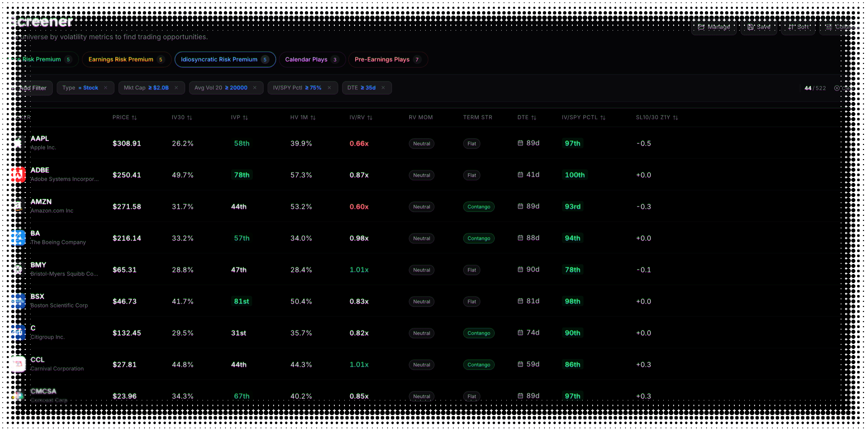
Task: Open the Earnings Risk Premium tab
Action: click(x=127, y=59)
